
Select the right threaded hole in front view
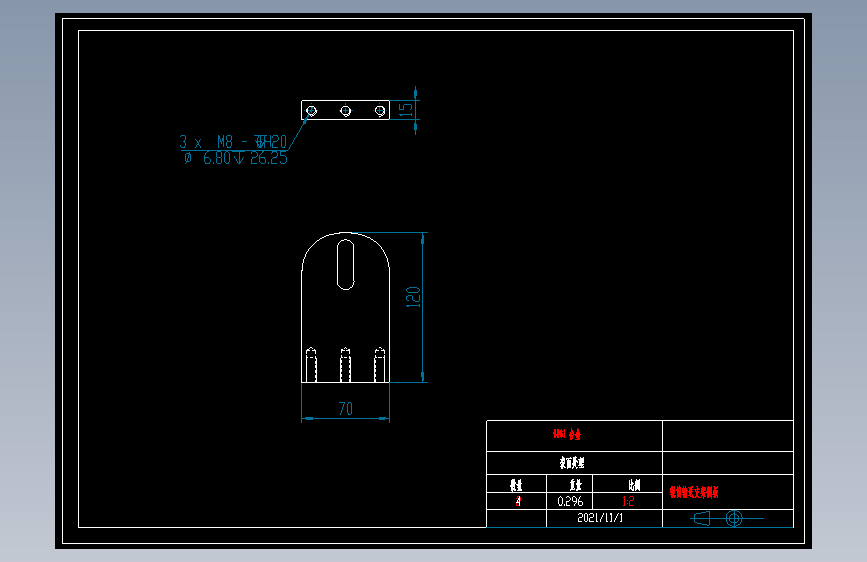(380, 365)
